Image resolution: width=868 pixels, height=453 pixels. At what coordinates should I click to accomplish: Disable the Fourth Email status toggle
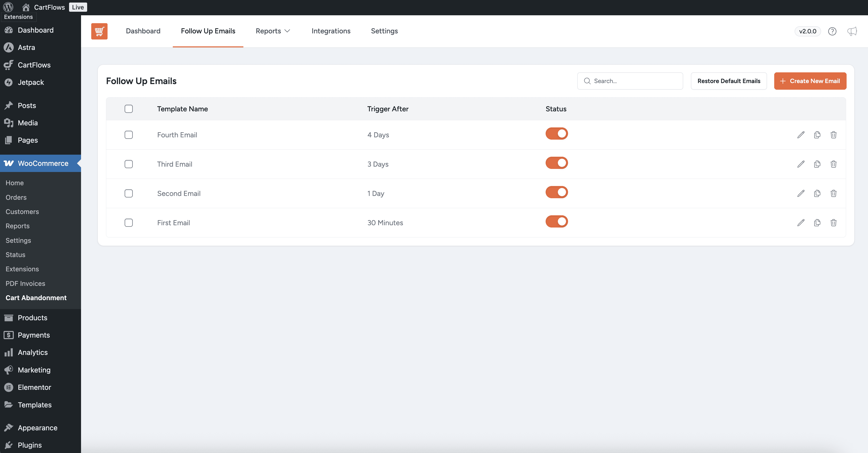(x=556, y=134)
